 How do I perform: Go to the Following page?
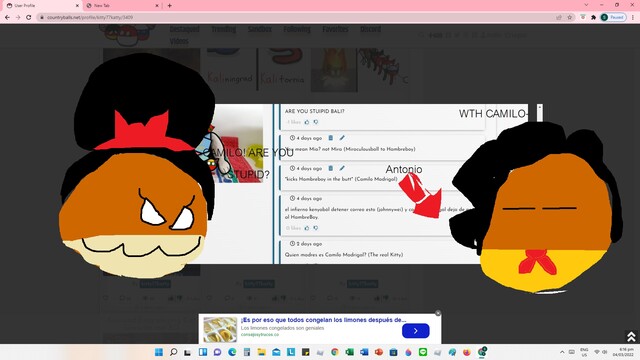click(x=297, y=29)
